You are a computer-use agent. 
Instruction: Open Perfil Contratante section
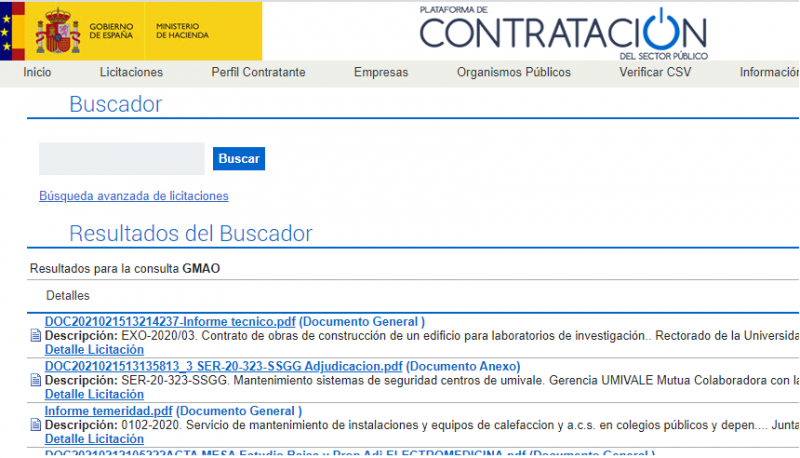[258, 72]
